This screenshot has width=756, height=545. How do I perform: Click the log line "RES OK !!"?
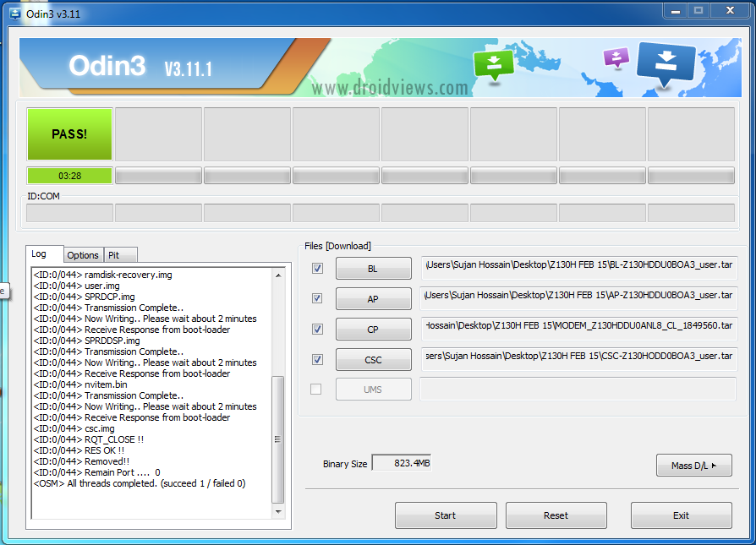coord(79,450)
